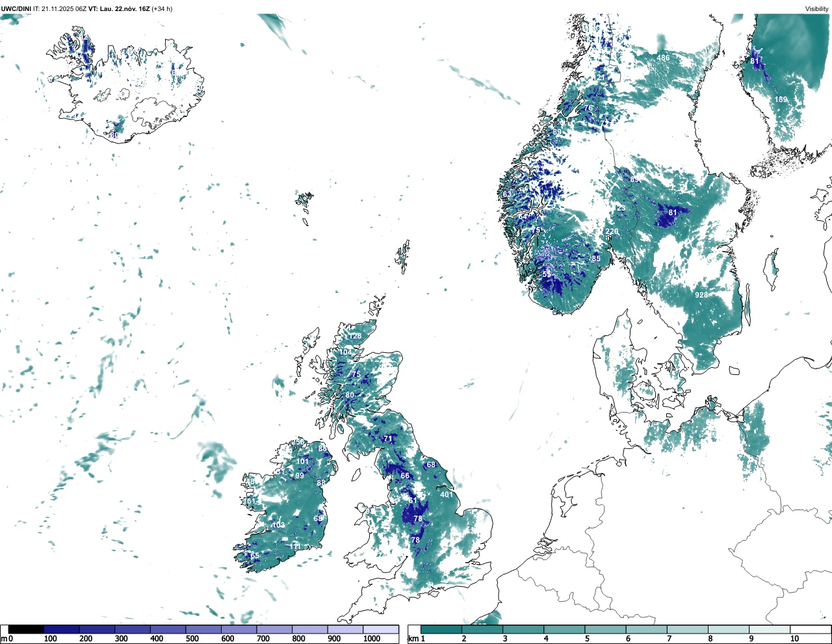Click the '486' value in northern Sweden

tap(663, 58)
